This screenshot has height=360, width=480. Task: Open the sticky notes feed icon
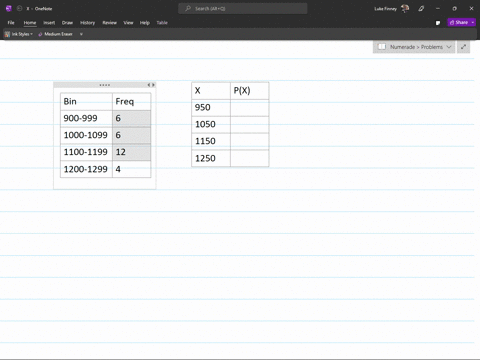tap(438, 23)
